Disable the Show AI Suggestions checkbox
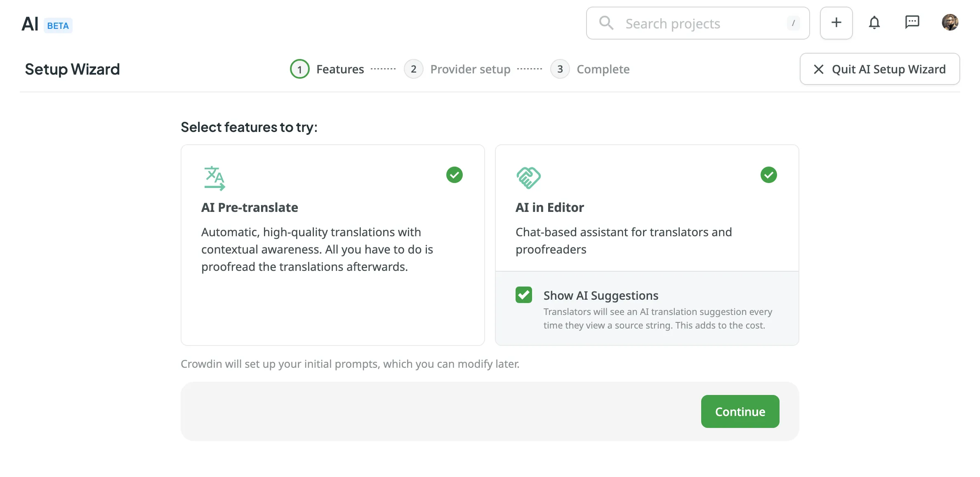Screen dimensions: 980x477 524,294
